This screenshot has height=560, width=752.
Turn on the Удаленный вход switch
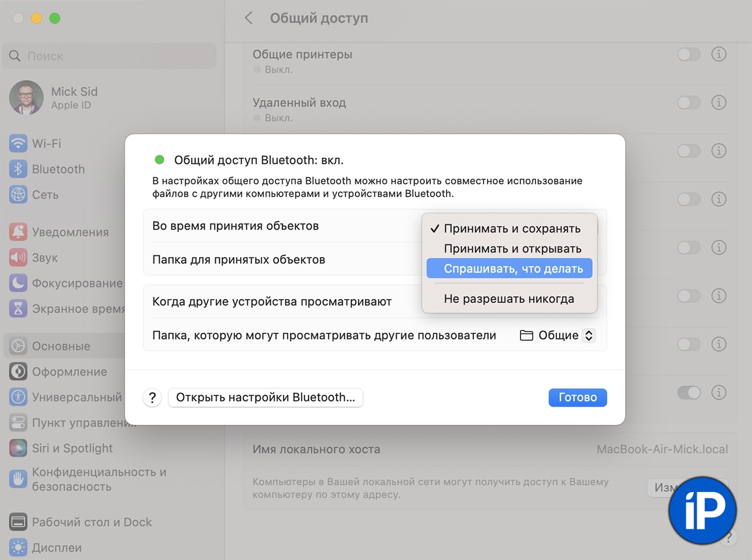688,102
